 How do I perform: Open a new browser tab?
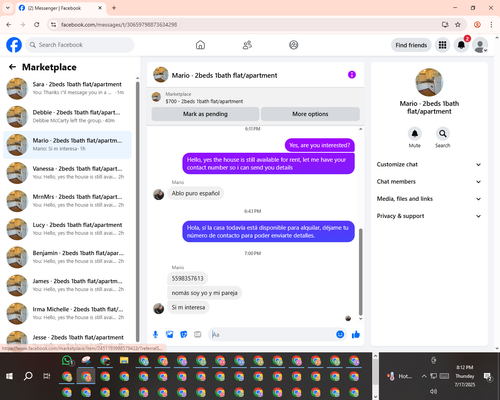coord(114,8)
